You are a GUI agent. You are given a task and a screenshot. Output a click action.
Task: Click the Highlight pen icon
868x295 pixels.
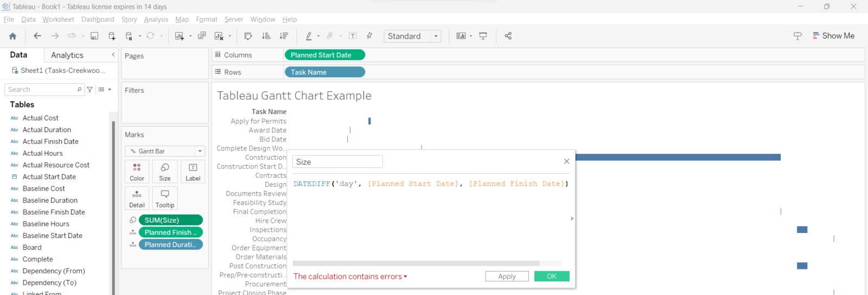point(309,36)
